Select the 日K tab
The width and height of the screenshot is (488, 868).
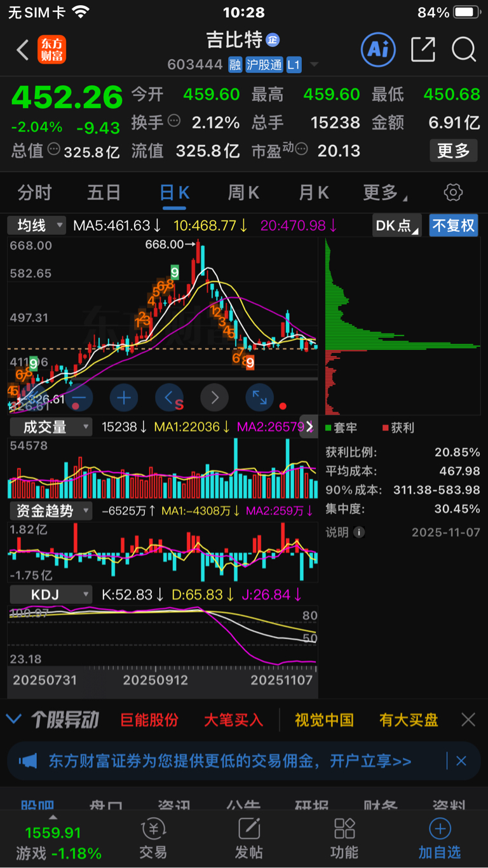174,193
